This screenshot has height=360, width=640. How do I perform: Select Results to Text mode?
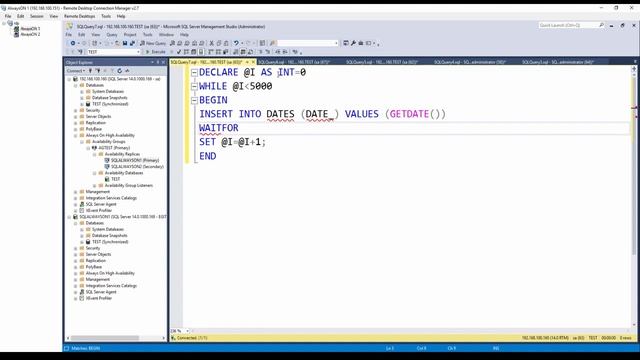pos(236,52)
